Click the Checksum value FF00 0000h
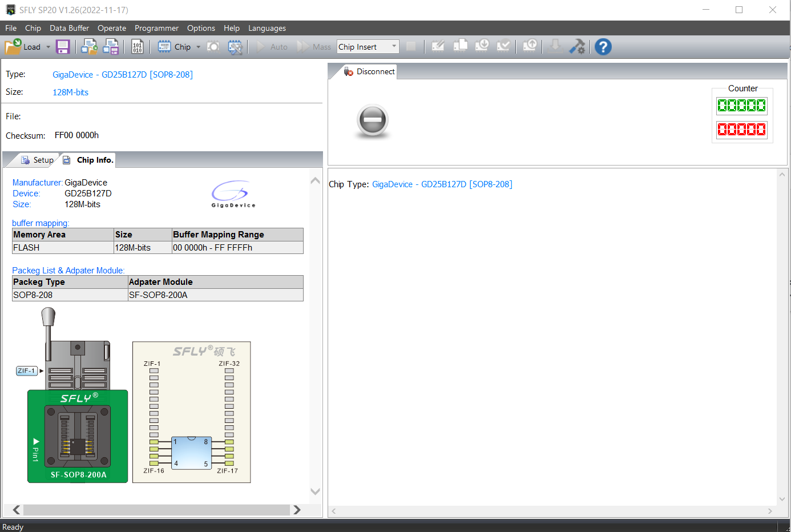 point(76,135)
